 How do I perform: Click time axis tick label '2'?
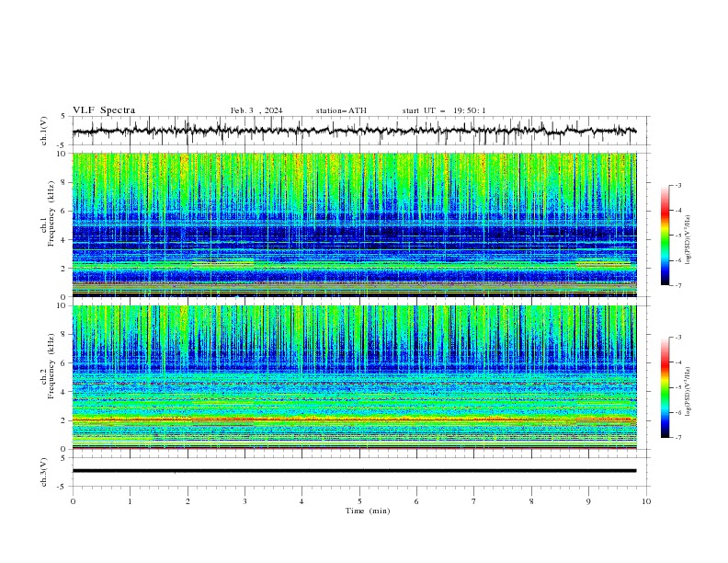coord(188,501)
